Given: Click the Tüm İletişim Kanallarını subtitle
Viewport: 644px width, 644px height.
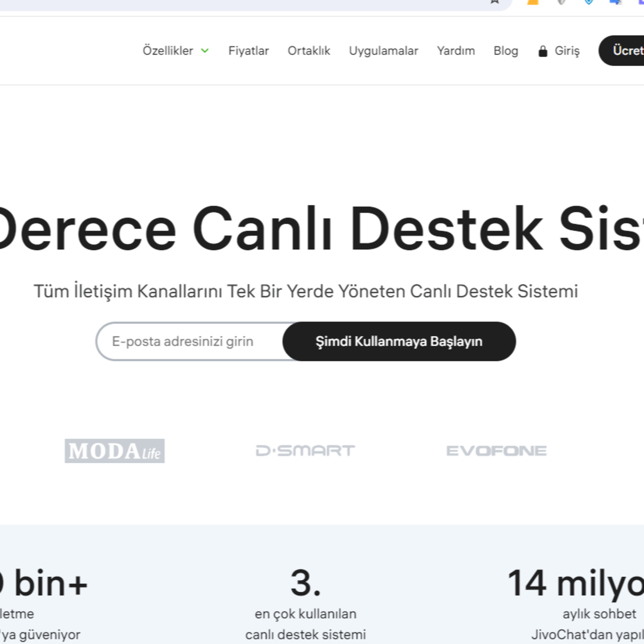Looking at the screenshot, I should tap(306, 291).
